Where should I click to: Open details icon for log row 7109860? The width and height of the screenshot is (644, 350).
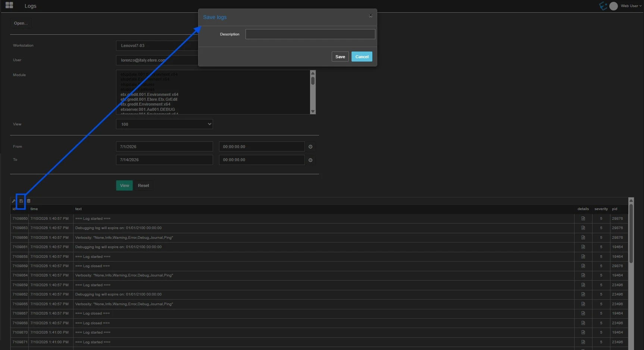click(583, 219)
